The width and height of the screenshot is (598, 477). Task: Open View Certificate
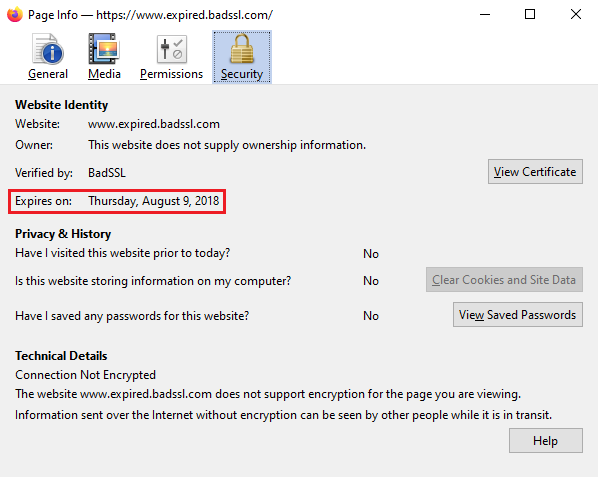click(x=535, y=172)
